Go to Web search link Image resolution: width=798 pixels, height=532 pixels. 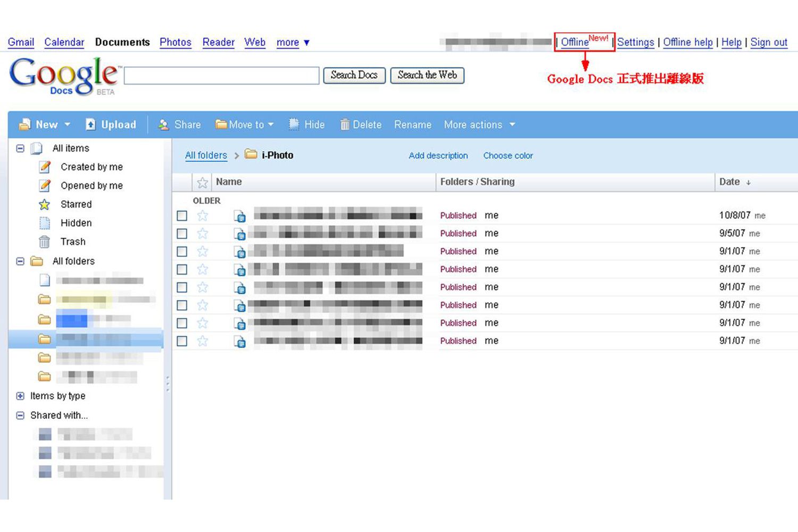255,43
